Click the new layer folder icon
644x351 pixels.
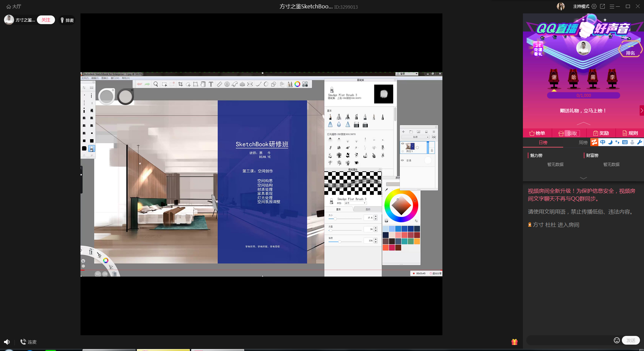click(x=411, y=132)
